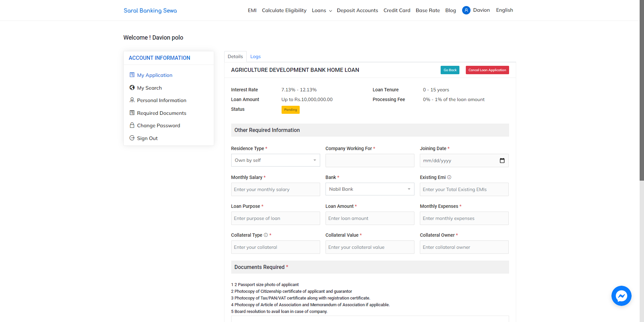
Task: Click Cancel Loan Application button
Action: [x=487, y=70]
